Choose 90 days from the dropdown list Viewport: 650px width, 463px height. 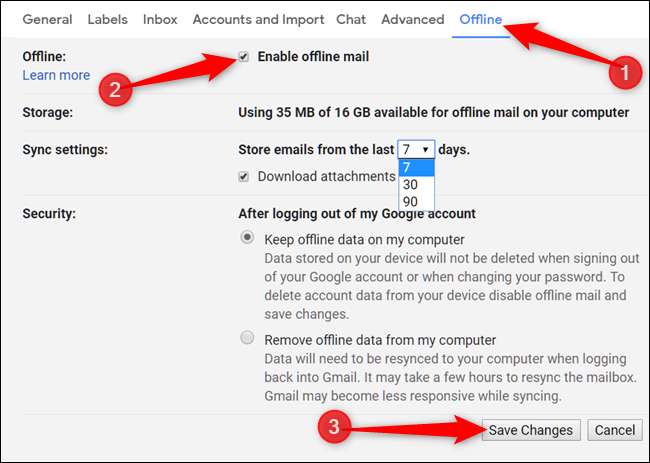click(x=411, y=201)
